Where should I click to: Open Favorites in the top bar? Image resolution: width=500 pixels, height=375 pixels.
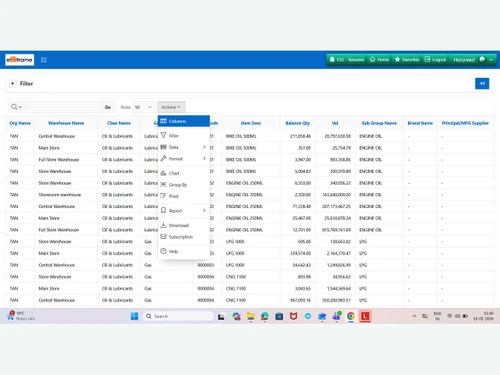[x=407, y=59]
